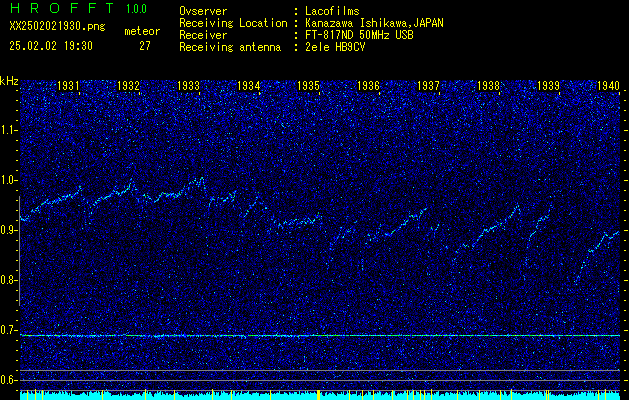629x400 pixels.
Task: Click the 1931 time marker
Action: pyautogui.click(x=68, y=85)
